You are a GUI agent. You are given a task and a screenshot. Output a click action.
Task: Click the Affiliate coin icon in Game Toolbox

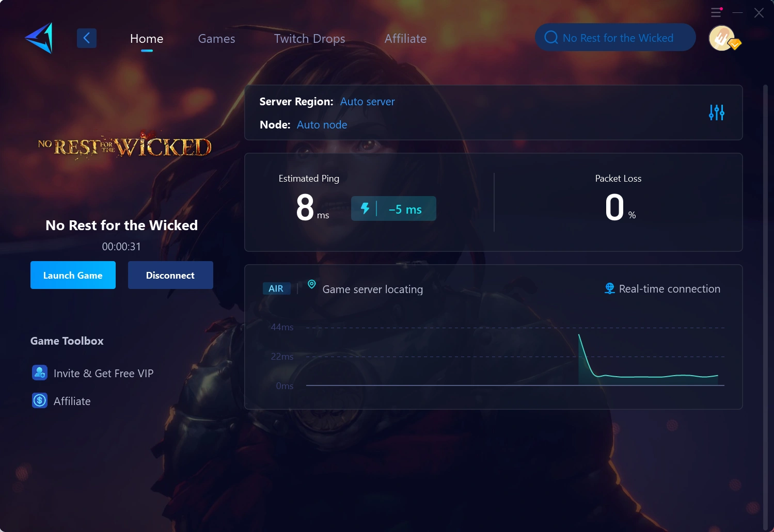click(39, 400)
